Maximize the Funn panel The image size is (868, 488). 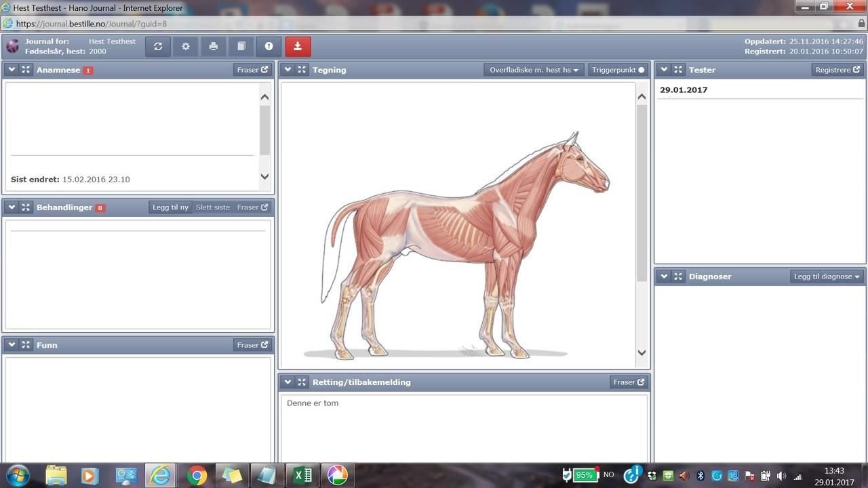click(x=26, y=345)
